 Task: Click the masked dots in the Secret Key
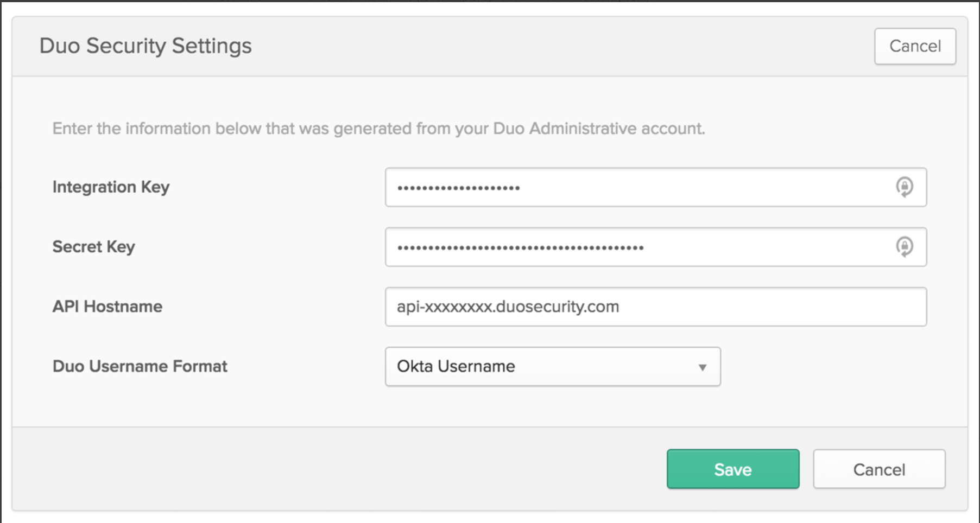point(520,248)
